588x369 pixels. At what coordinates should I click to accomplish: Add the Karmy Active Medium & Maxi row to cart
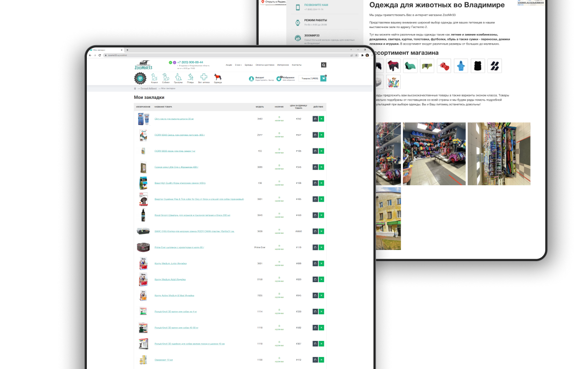315,295
